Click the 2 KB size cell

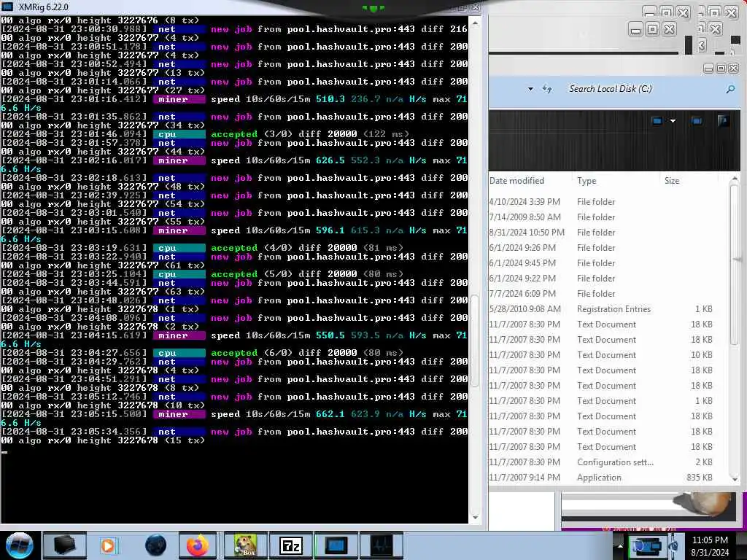(704, 462)
